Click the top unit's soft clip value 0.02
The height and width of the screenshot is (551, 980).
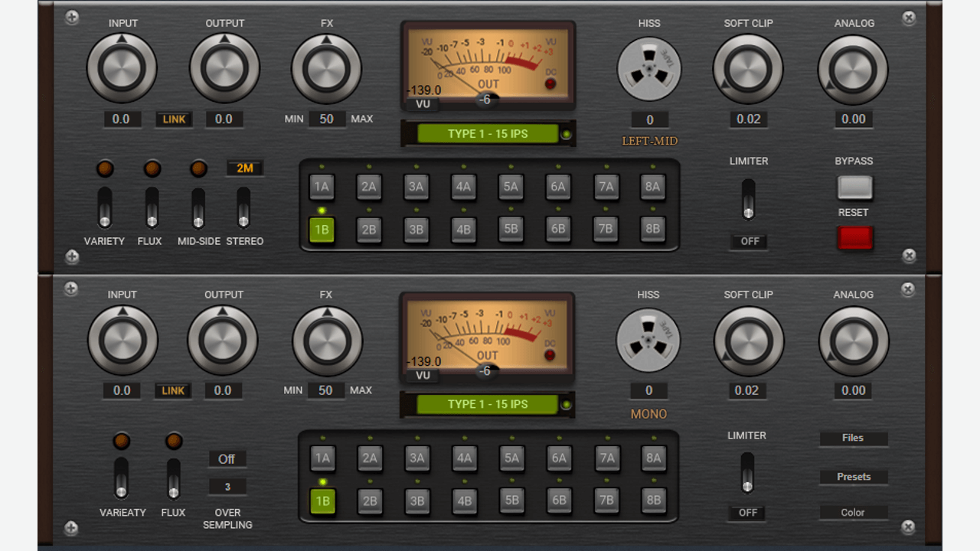click(749, 119)
